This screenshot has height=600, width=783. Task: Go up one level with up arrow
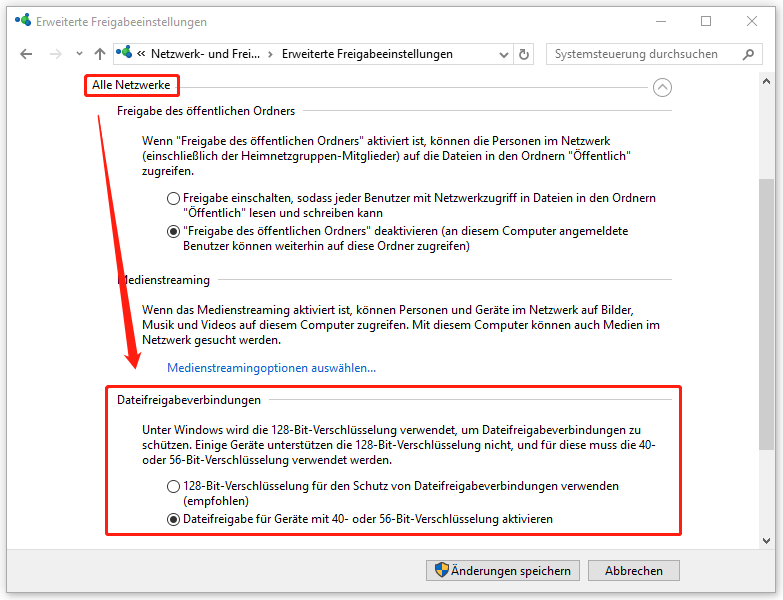tap(100, 54)
